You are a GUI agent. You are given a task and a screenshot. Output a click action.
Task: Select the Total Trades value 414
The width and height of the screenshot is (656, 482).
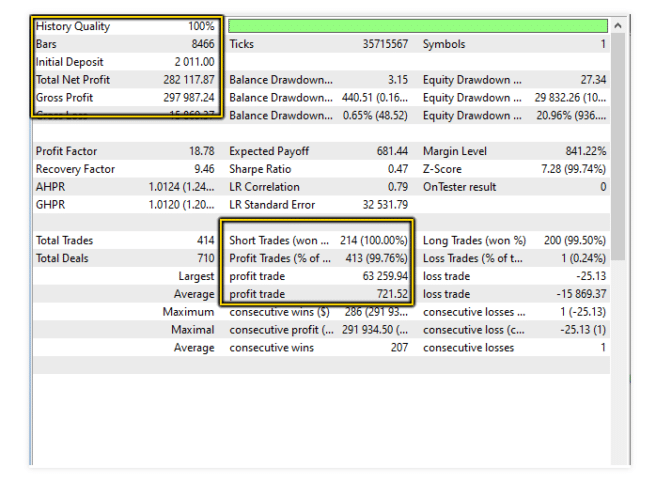(x=205, y=240)
